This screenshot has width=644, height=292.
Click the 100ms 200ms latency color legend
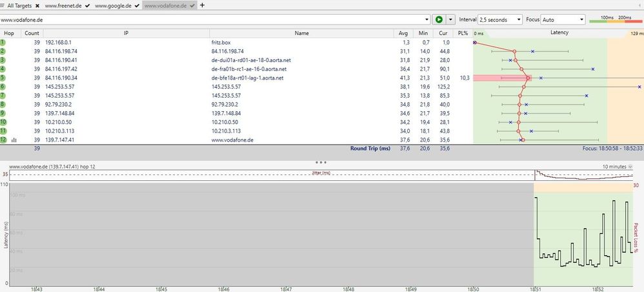615,19
